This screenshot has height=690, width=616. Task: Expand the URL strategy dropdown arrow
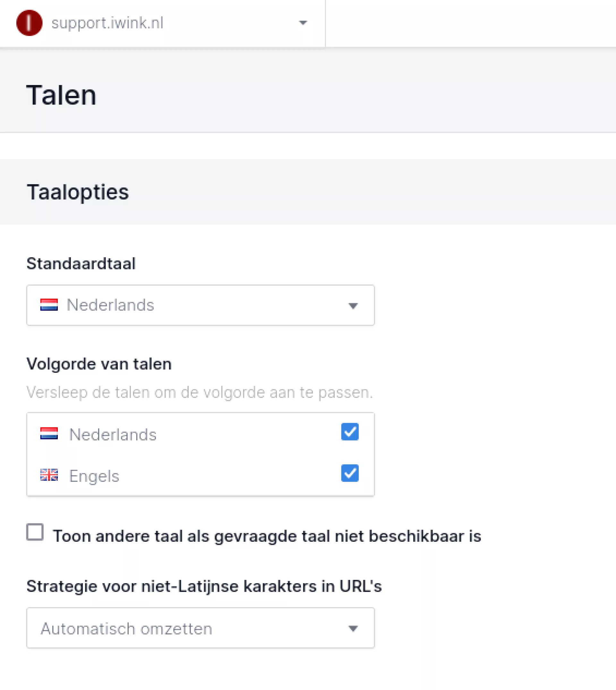tap(353, 628)
